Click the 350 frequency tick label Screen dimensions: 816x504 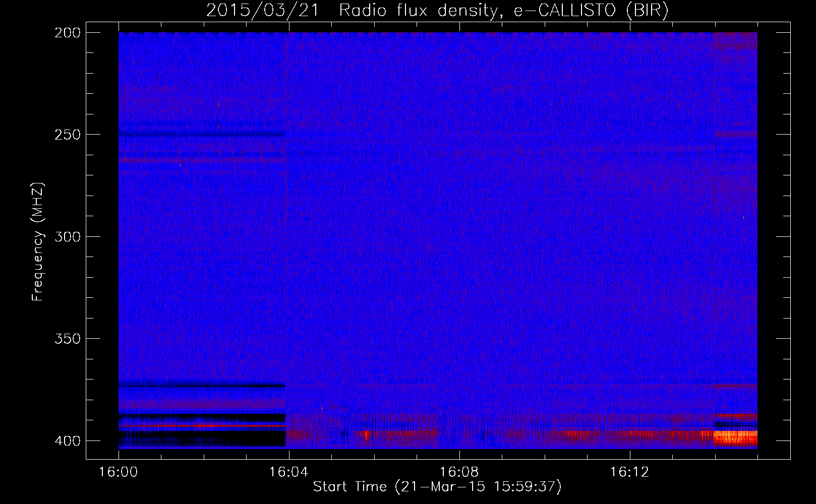(x=67, y=339)
